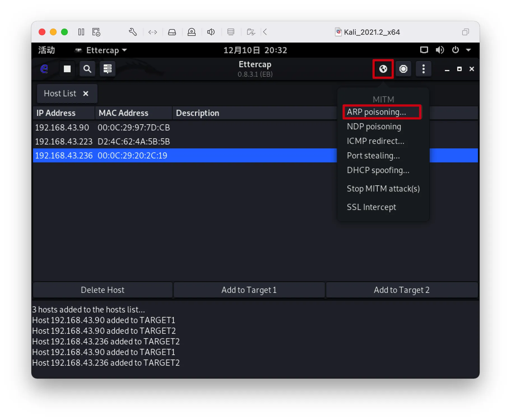Image resolution: width=511 pixels, height=420 pixels.
Task: Close the Host List tab
Action: 86,94
